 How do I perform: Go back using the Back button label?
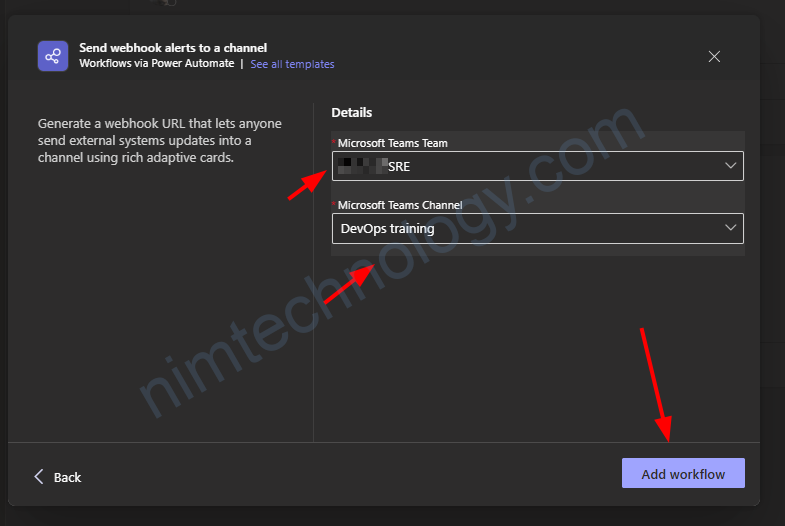point(68,477)
